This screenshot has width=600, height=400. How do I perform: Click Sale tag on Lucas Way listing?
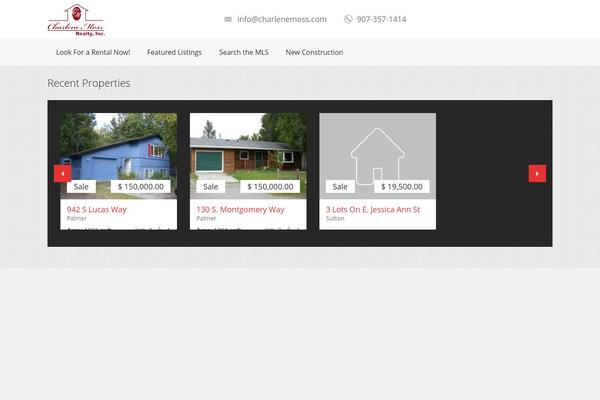click(81, 187)
